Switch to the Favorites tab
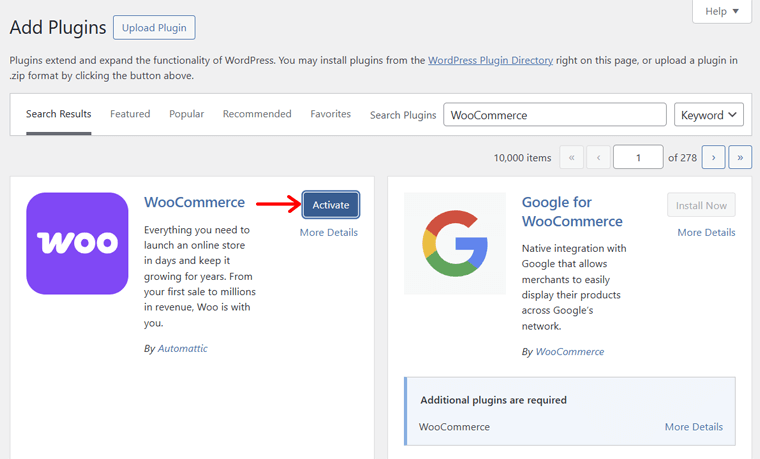This screenshot has height=459, width=760. coord(331,114)
